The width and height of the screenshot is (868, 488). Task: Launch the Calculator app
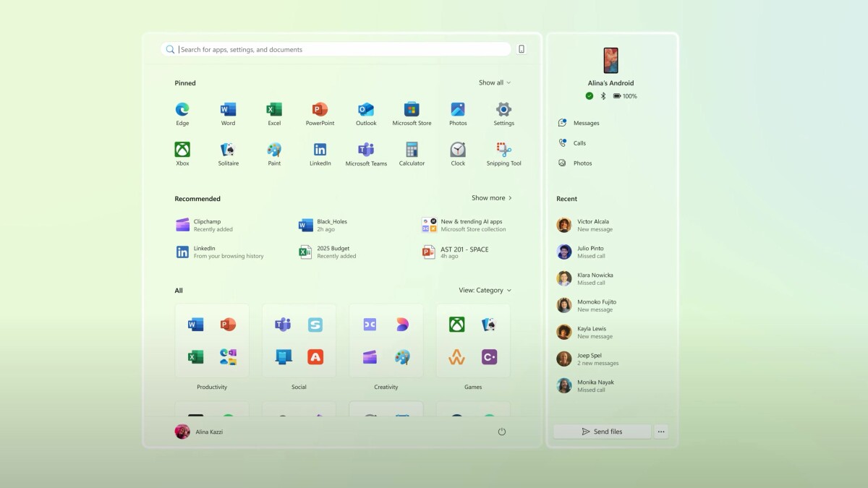coord(412,150)
